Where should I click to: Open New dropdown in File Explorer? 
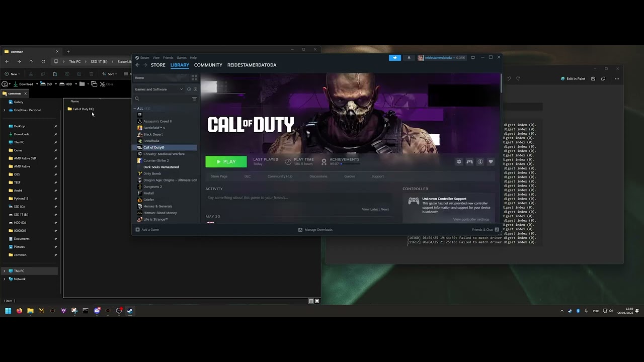click(12, 74)
